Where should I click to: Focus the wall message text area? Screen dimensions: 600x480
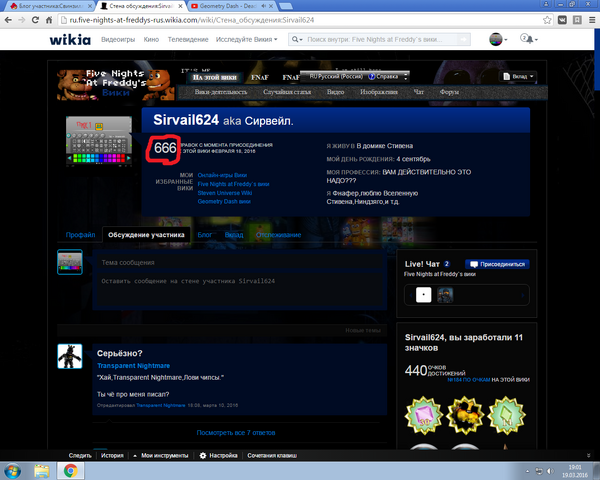[x=240, y=289]
